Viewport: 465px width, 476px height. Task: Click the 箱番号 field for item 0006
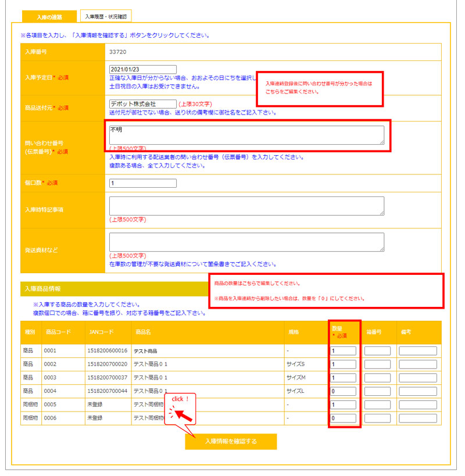[377, 418]
